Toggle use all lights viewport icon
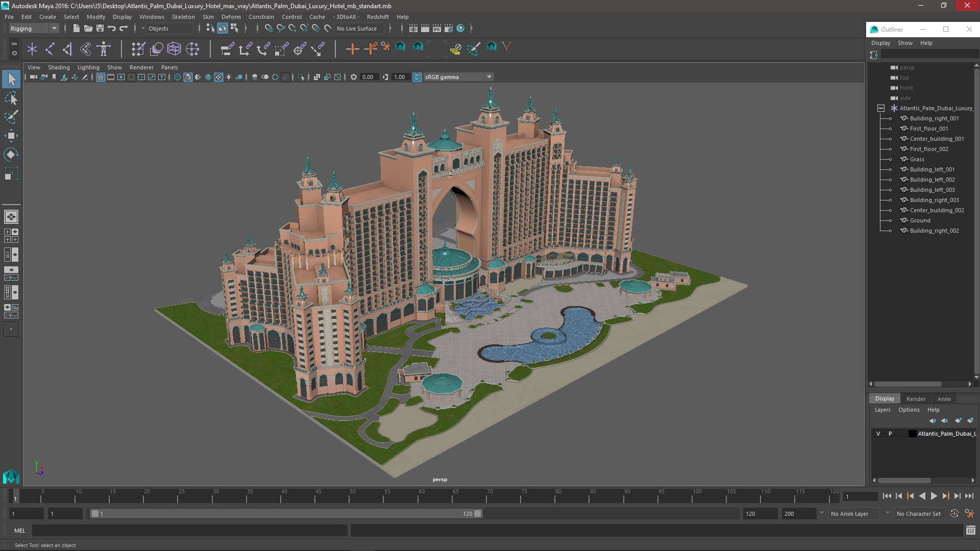This screenshot has height=551, width=980. tap(229, 77)
